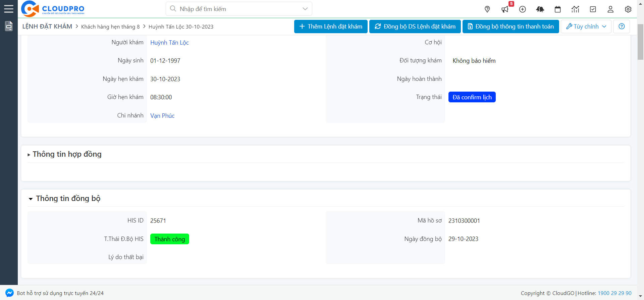Select the Ngày đồng bộ value 29-10-2023
The width and height of the screenshot is (644, 300).
coord(463,239)
